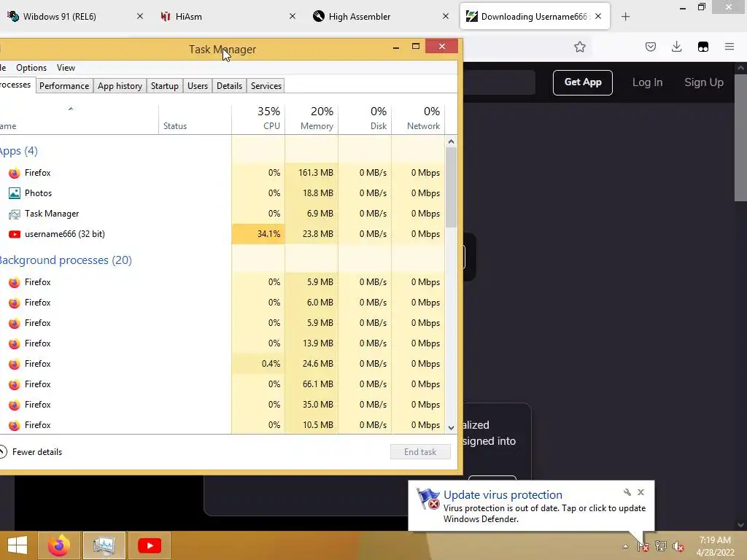The height and width of the screenshot is (560, 747).
Task: Click the Background processes (20) group header
Action: click(x=66, y=260)
